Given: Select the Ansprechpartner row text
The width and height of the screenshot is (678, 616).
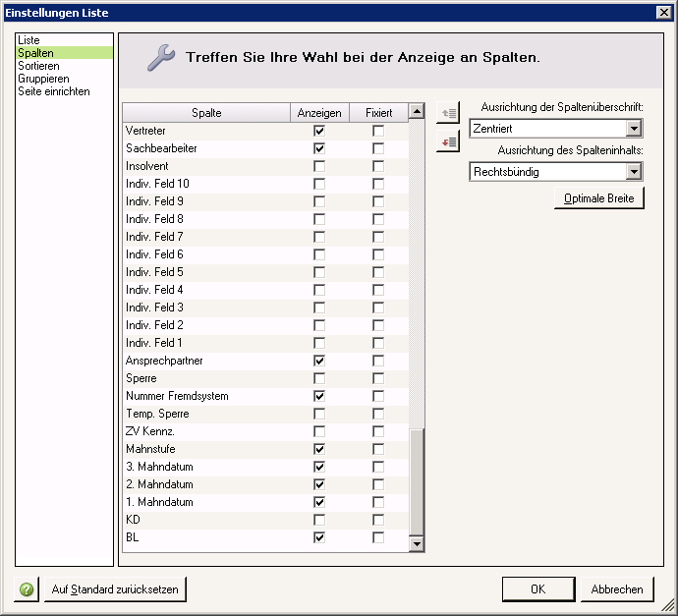Looking at the screenshot, I should pos(164,361).
